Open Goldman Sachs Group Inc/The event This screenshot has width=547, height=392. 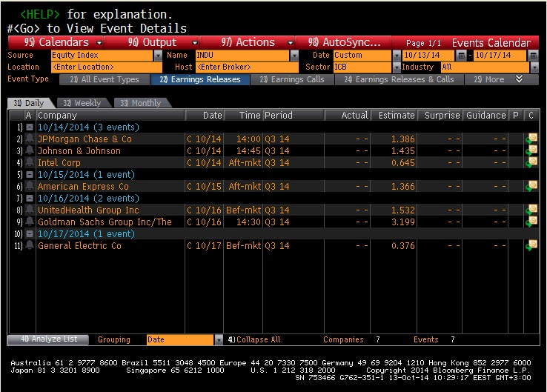click(x=105, y=222)
